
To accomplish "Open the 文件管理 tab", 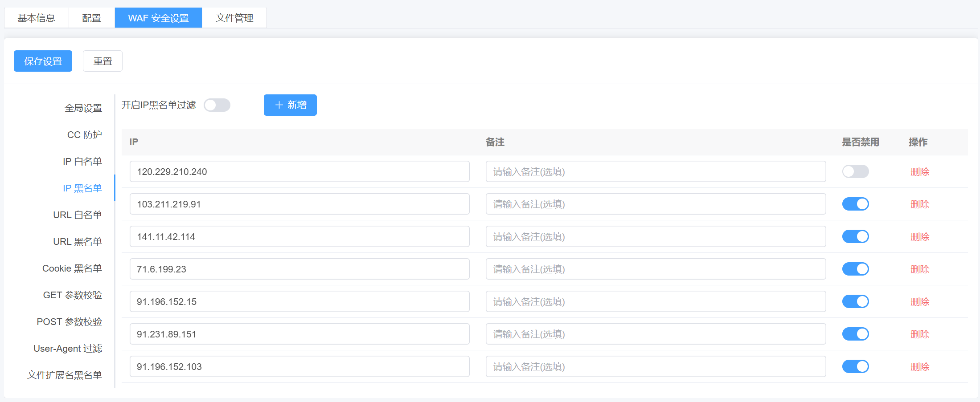I will [234, 18].
